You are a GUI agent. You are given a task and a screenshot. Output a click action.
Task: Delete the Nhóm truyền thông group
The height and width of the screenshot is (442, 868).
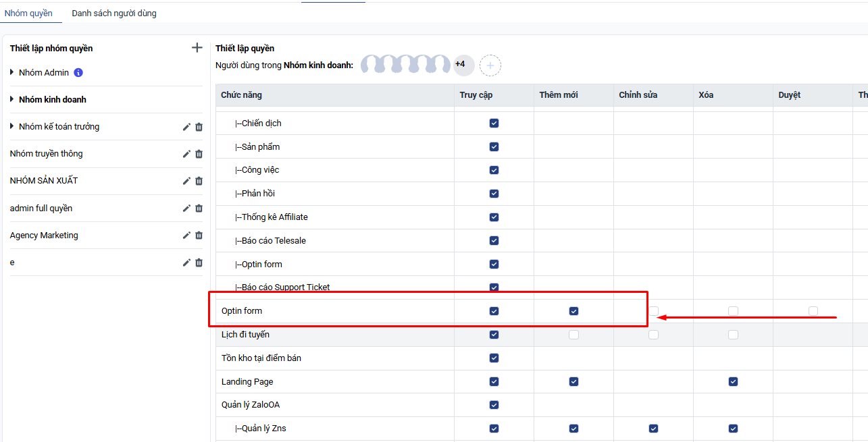coord(199,154)
